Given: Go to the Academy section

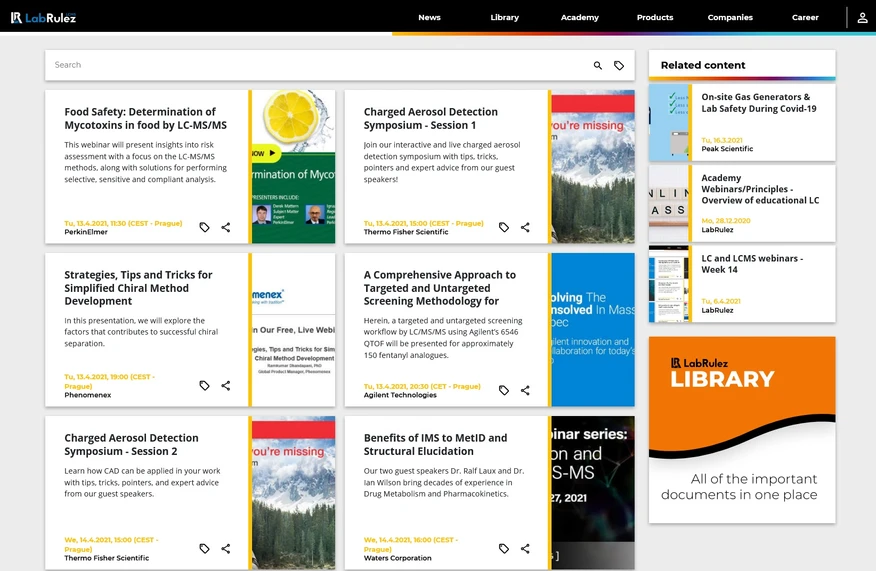Looking at the screenshot, I should pyautogui.click(x=579, y=17).
